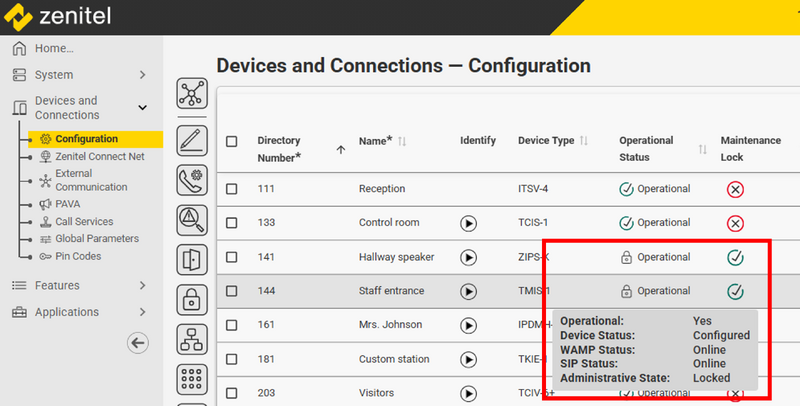Click the door toolbar icon
Viewport: 800px width, 406px height.
pos(192,260)
